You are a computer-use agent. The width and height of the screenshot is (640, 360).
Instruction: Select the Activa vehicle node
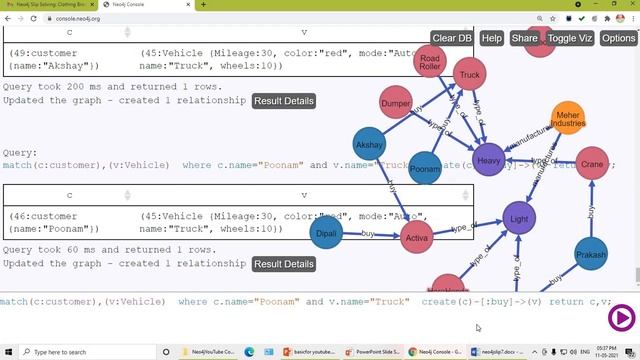pyautogui.click(x=416, y=237)
